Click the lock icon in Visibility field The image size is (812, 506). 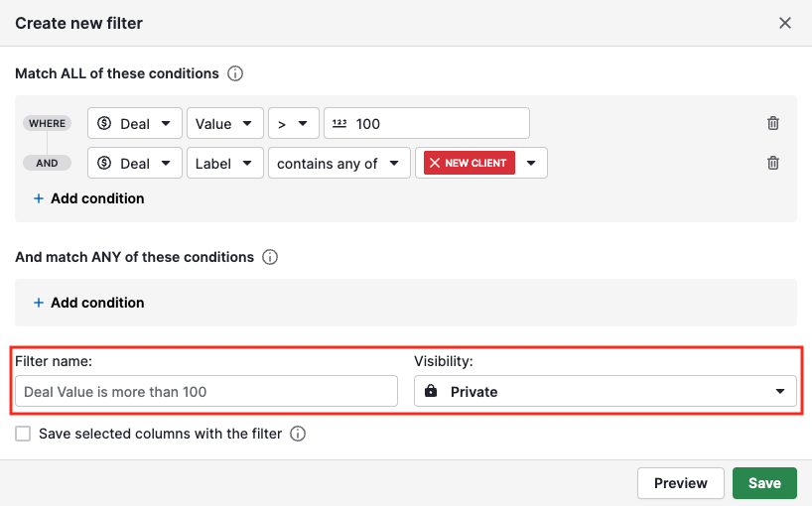click(430, 392)
